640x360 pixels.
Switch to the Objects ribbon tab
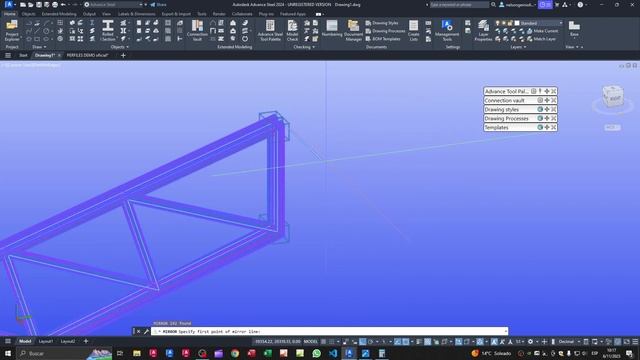click(28, 14)
